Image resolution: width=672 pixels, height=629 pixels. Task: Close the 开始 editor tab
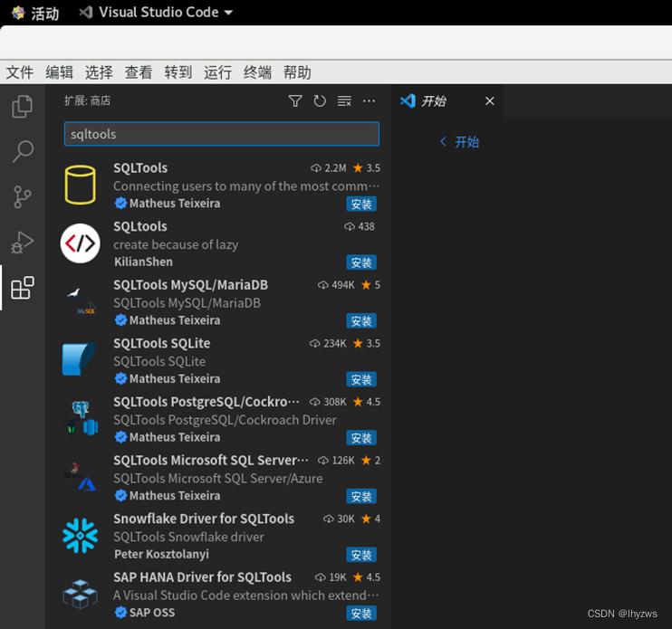tap(489, 101)
